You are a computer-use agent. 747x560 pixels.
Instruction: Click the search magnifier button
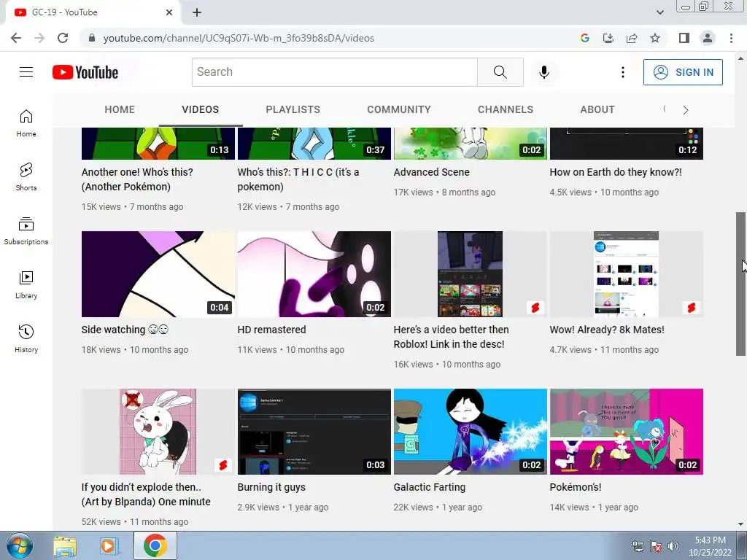(x=500, y=72)
